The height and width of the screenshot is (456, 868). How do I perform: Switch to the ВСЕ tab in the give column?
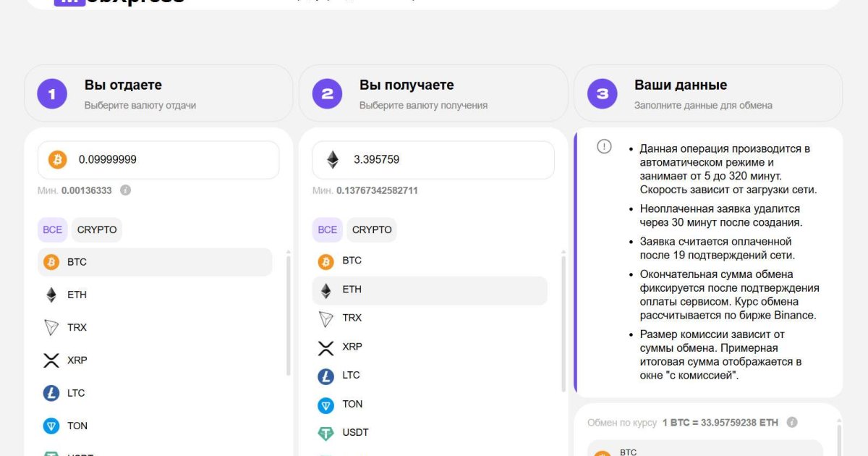[53, 229]
